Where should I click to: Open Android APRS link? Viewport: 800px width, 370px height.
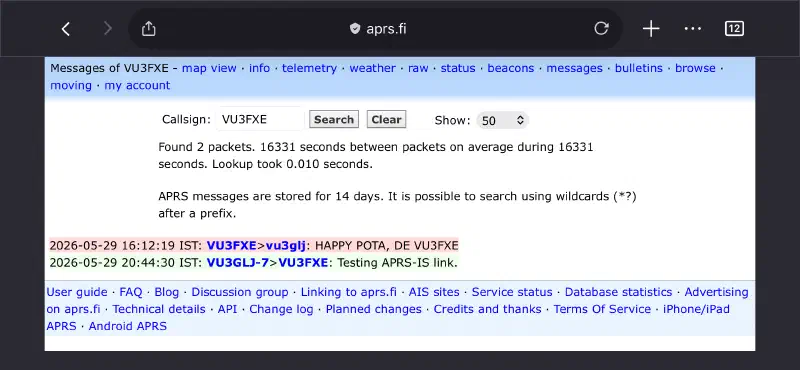(128, 326)
